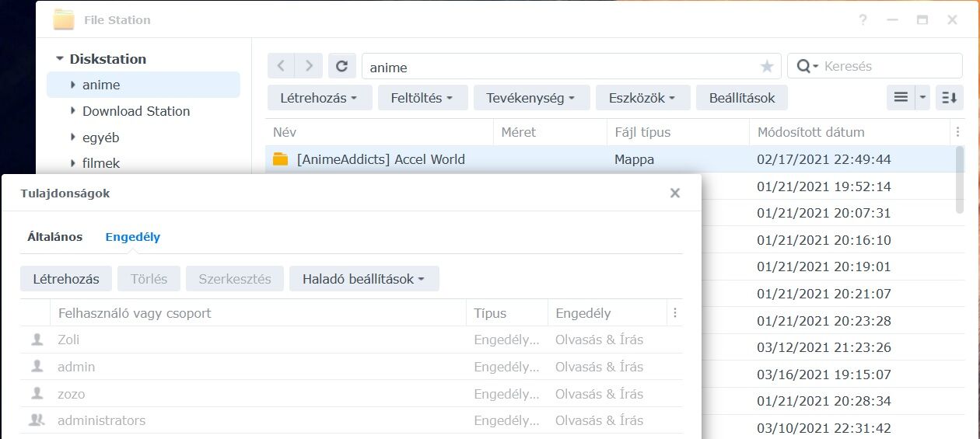Expand the anime folder tree node
Viewport: 980px width, 439px height.
click(73, 85)
